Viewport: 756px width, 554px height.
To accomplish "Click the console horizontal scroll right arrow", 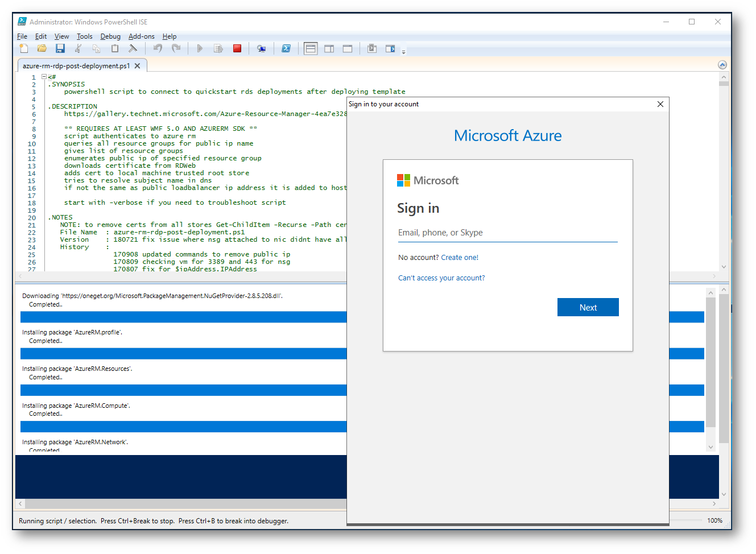I will [714, 503].
